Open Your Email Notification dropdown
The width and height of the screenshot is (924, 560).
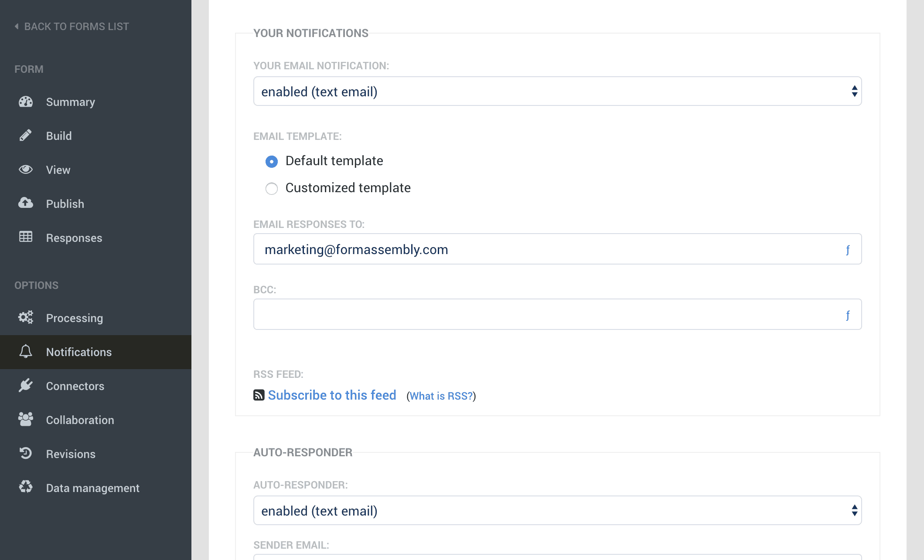557,92
